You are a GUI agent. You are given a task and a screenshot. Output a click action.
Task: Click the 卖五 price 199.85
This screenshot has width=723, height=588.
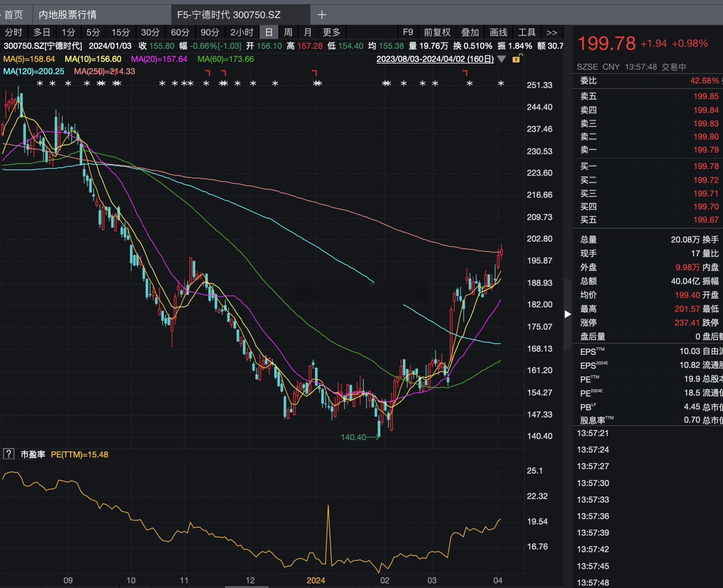pos(706,96)
